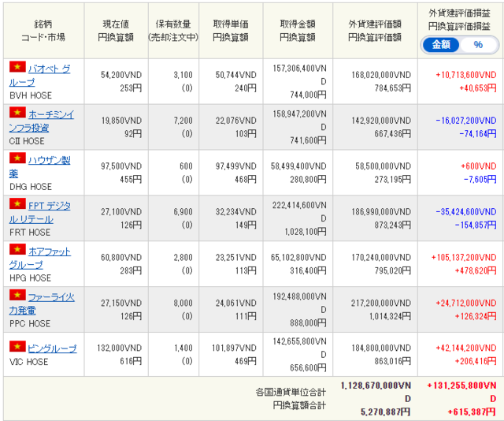Click the 6,900 holding quantity value
504x421 pixels.
click(x=183, y=212)
